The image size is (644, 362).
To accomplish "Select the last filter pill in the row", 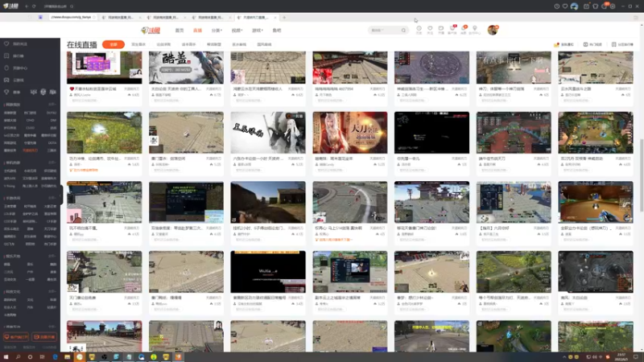I will 264,44.
